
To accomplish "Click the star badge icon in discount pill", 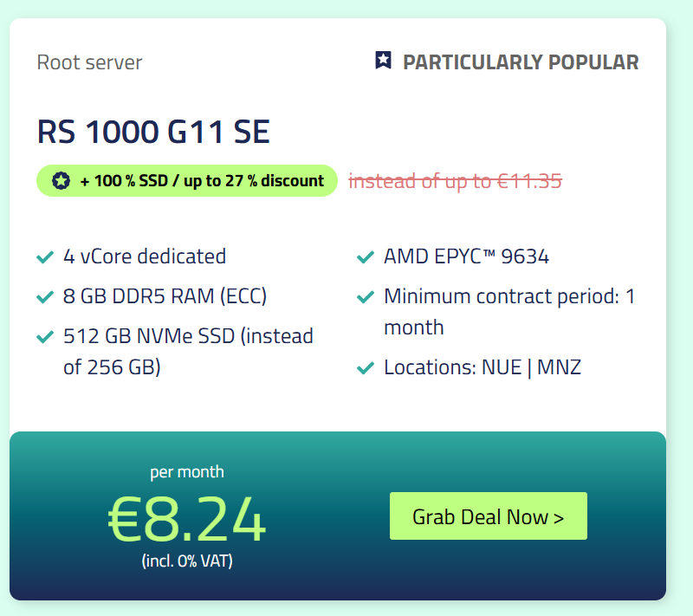I will tap(61, 181).
